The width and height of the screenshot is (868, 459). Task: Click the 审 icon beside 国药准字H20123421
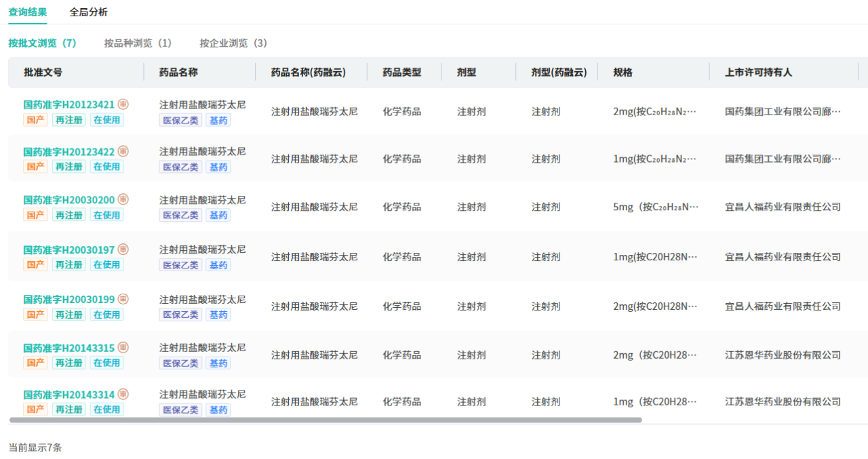pos(123,104)
